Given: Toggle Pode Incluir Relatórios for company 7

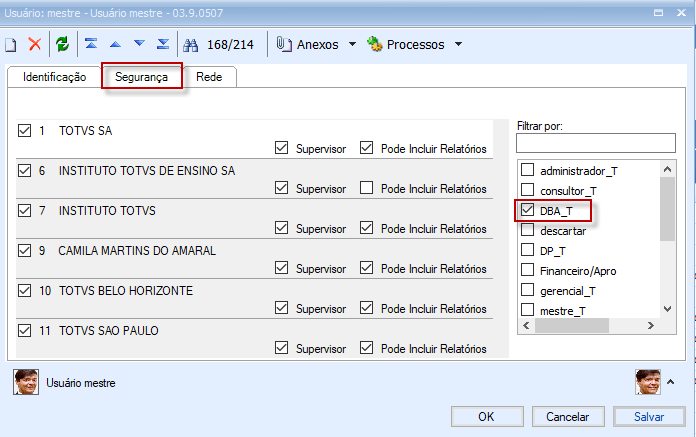Looking at the screenshot, I should tap(366, 228).
